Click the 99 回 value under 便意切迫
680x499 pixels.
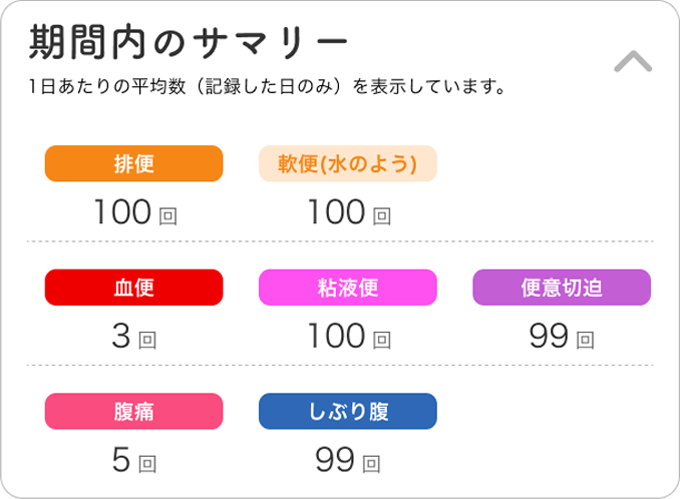(562, 336)
